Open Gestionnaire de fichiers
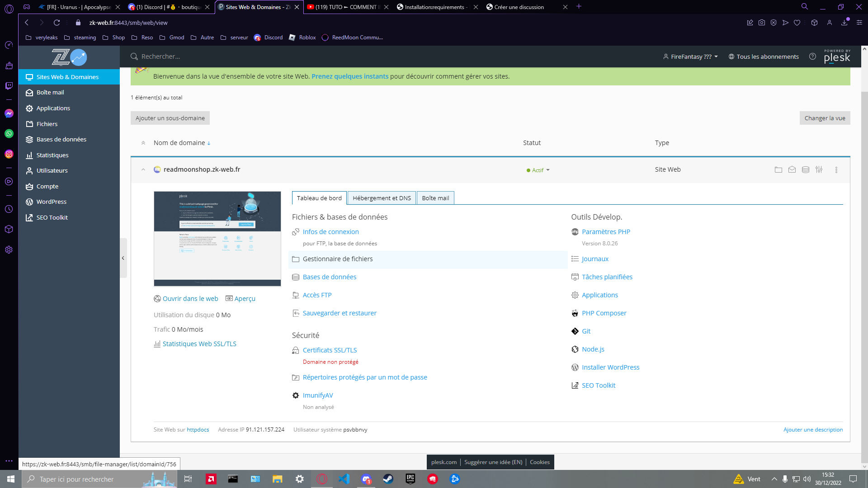This screenshot has height=488, width=868. (x=338, y=259)
